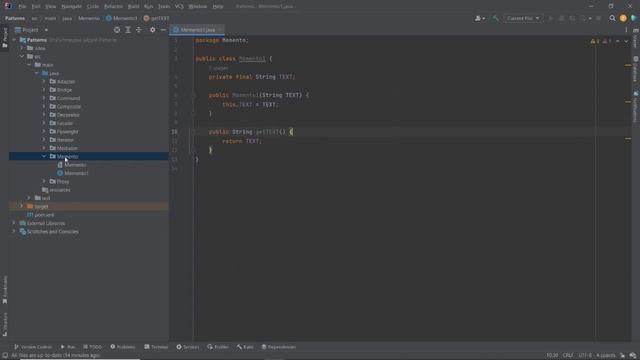The image size is (640, 360).
Task: Click getTEXT breadcrumb in navigation bar
Action: [156, 18]
